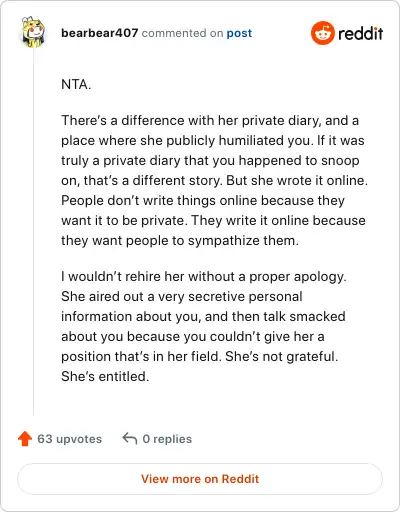This screenshot has height=512, width=400.
Task: Click the closing words 'She's entitled.'
Action: click(105, 376)
